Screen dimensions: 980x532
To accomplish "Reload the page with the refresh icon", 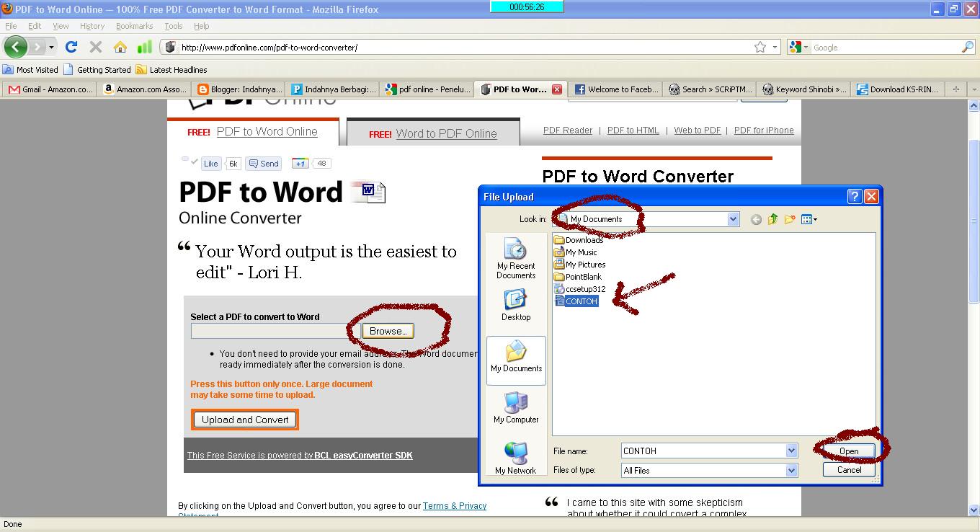I will [x=71, y=47].
